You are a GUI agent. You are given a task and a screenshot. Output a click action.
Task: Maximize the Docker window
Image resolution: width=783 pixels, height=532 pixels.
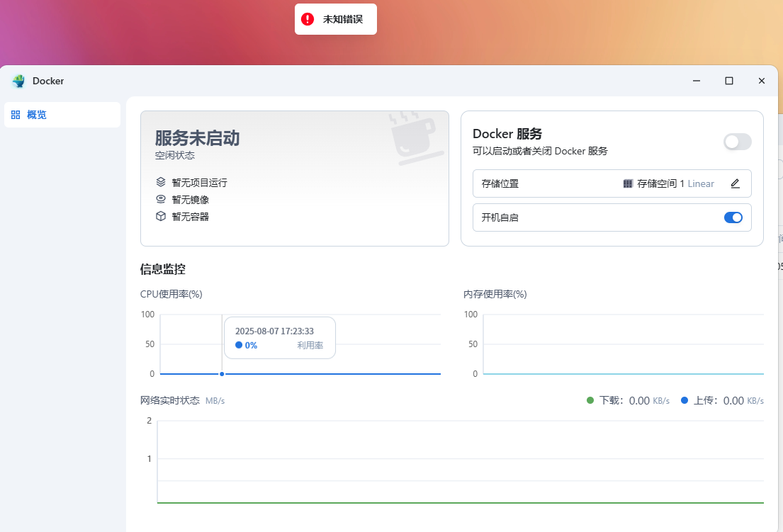click(729, 81)
